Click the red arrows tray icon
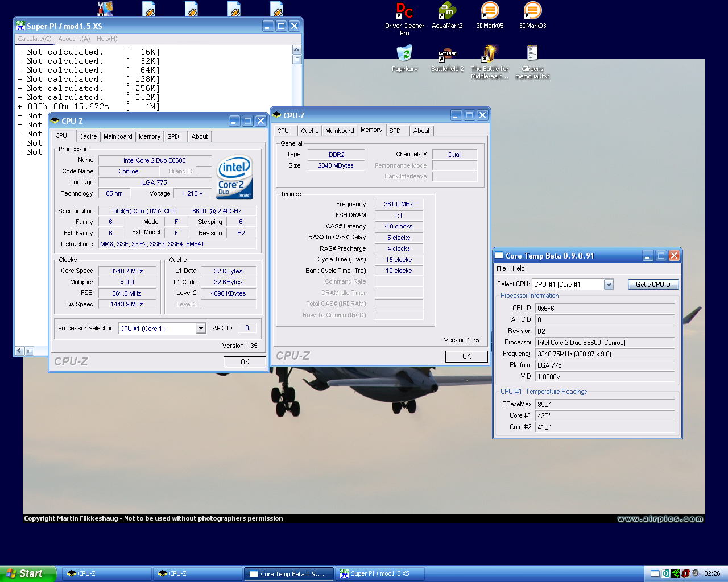 click(685, 573)
